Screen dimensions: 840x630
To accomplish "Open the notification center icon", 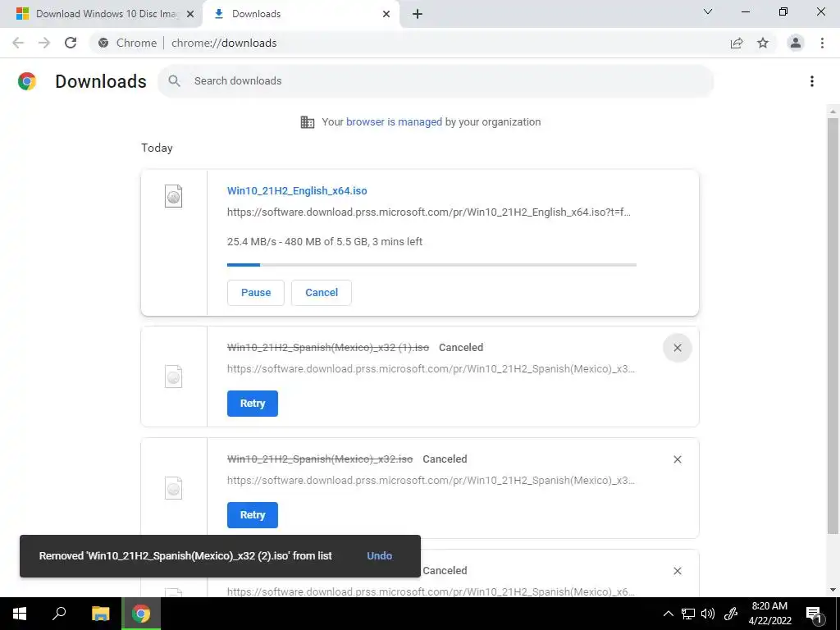I will pos(815,614).
